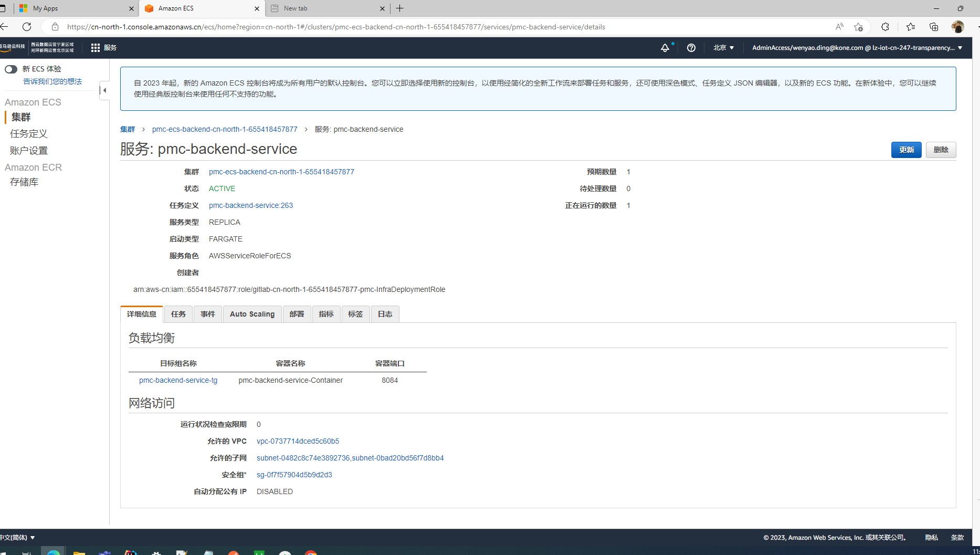Image resolution: width=980 pixels, height=555 pixels.
Task: Open the AdminAccess account dropdown menu
Action: point(857,48)
